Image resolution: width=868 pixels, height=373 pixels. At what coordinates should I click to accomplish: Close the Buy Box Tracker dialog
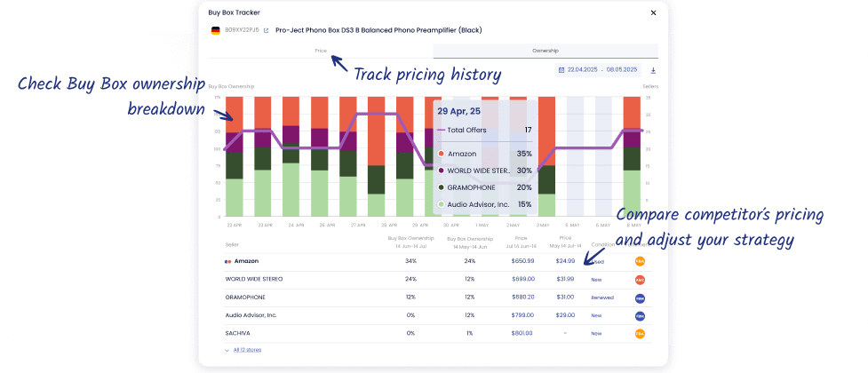(x=653, y=12)
